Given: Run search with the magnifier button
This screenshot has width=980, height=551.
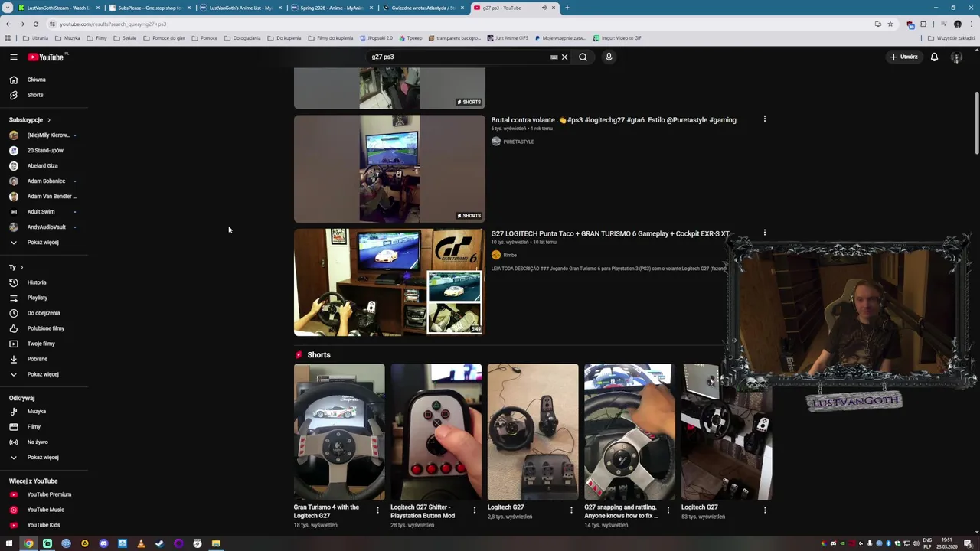Looking at the screenshot, I should [x=583, y=57].
